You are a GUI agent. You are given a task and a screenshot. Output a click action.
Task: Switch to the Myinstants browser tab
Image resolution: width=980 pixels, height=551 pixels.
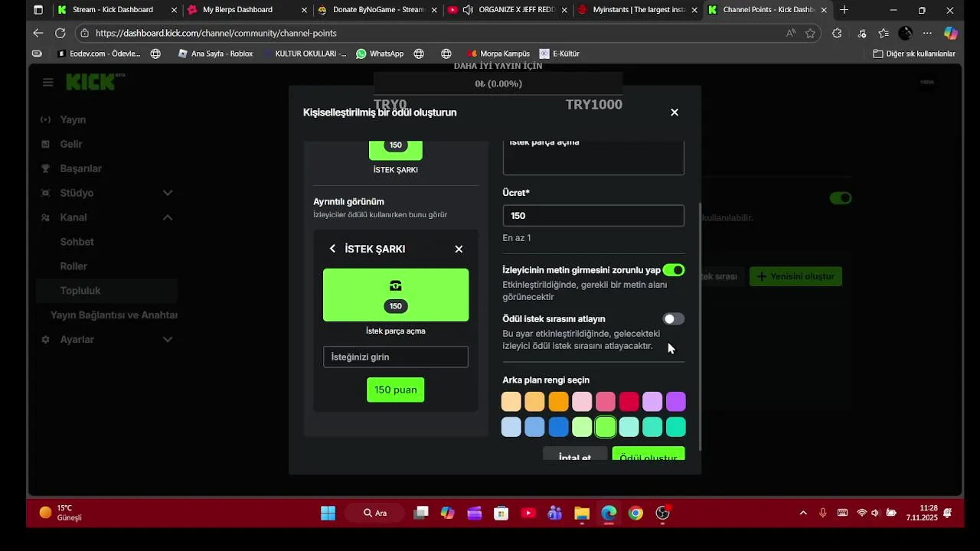[x=638, y=10]
